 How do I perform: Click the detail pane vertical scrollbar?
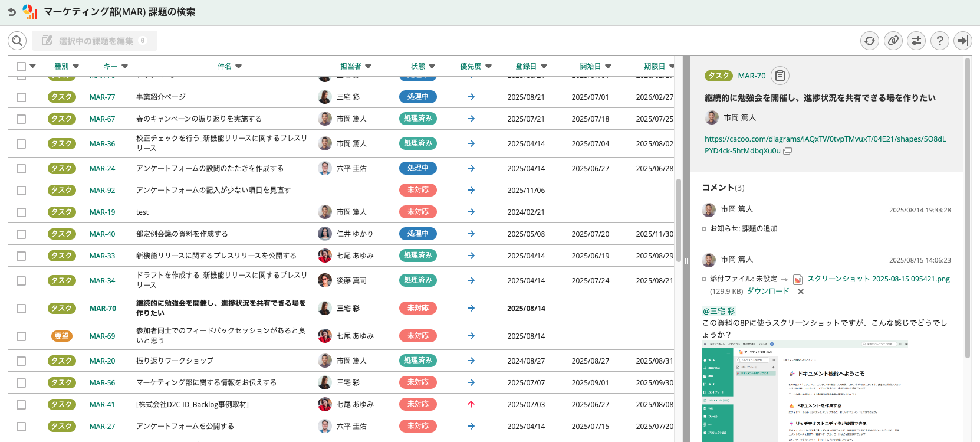click(968, 208)
